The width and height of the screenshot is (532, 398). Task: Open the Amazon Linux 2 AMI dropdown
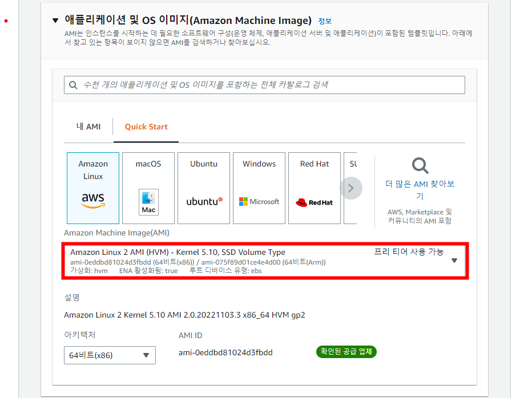click(265, 261)
